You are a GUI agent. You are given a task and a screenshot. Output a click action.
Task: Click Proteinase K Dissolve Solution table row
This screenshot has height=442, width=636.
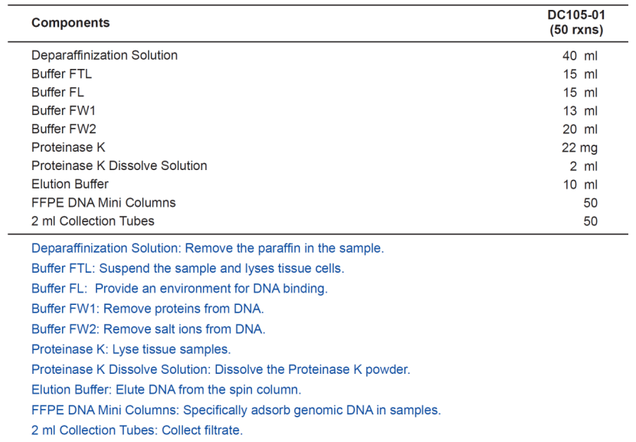click(x=119, y=166)
